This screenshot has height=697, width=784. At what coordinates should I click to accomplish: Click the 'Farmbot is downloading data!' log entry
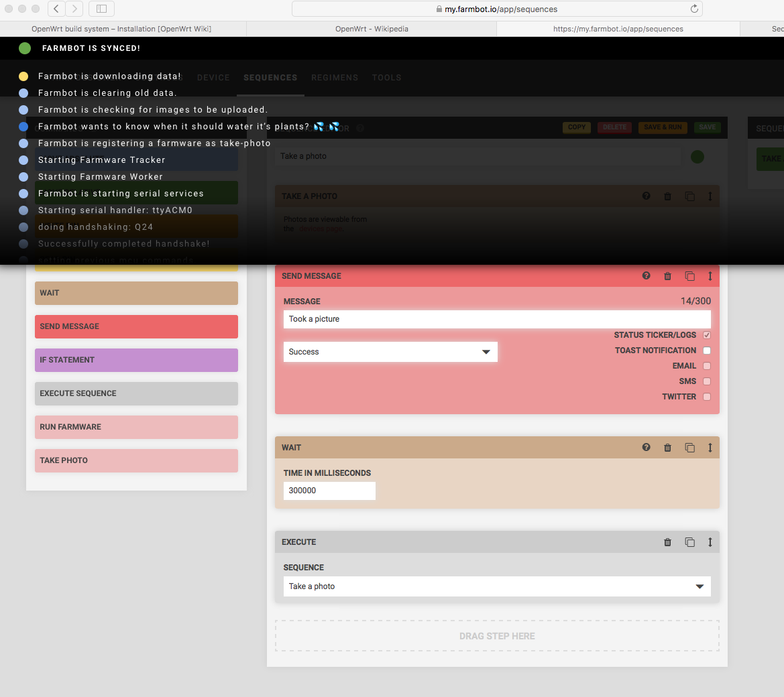pyautogui.click(x=109, y=76)
